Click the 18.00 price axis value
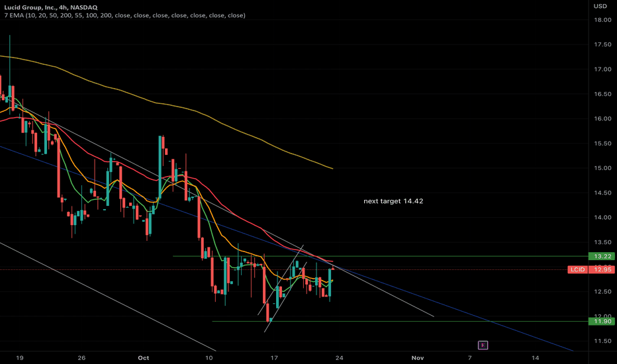This screenshot has width=617, height=364. point(602,20)
